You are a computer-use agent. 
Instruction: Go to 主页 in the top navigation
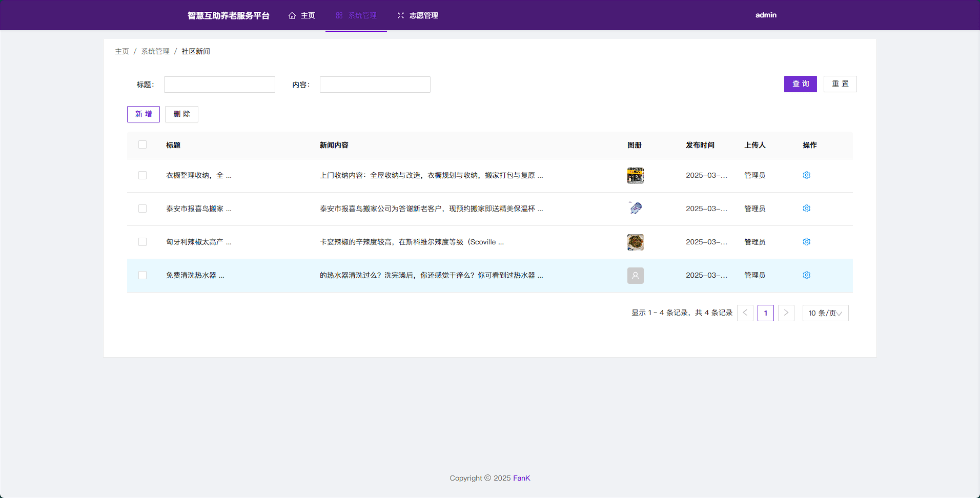[308, 15]
